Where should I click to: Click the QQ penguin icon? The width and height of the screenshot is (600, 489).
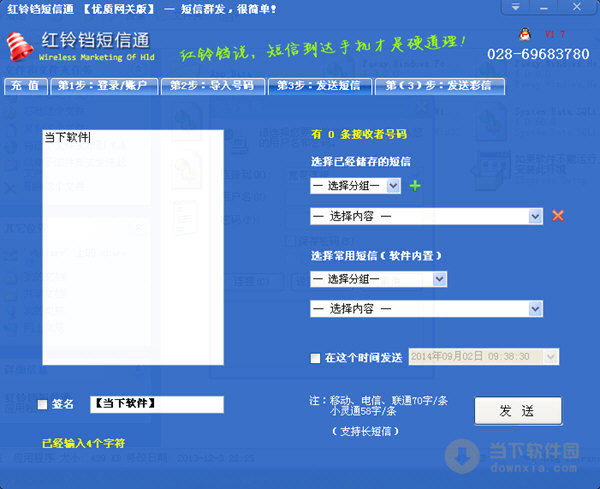(525, 34)
